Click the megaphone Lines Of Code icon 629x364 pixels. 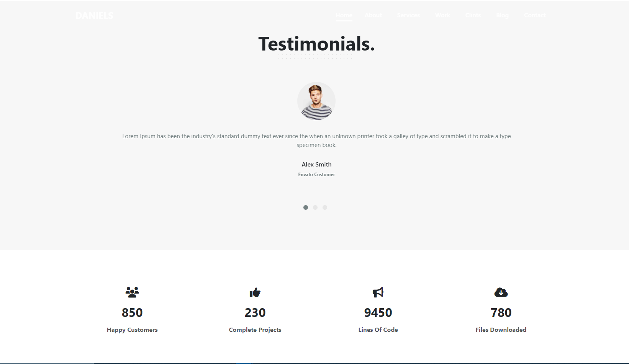pos(378,292)
